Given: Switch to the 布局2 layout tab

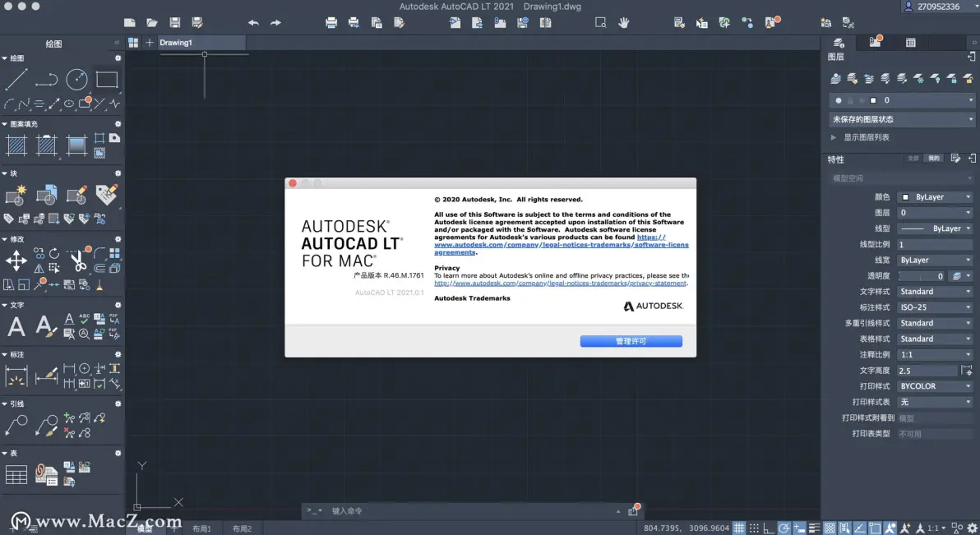Looking at the screenshot, I should (242, 528).
